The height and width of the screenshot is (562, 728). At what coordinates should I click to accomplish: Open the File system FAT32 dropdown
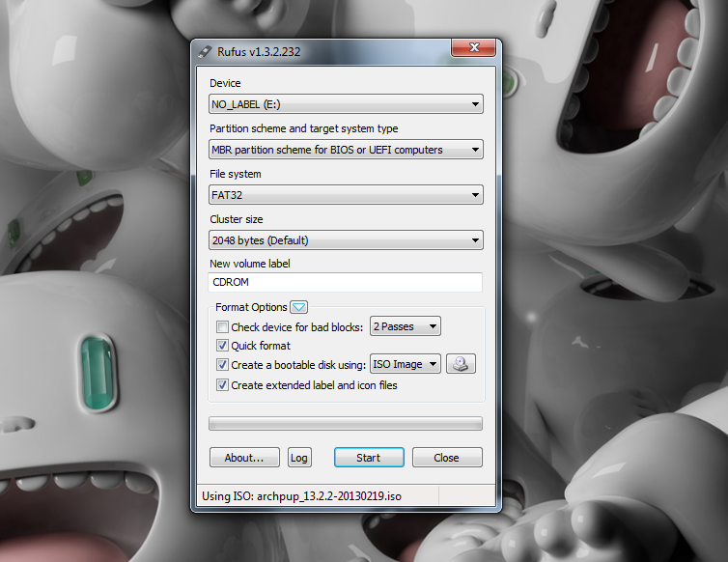pos(346,195)
